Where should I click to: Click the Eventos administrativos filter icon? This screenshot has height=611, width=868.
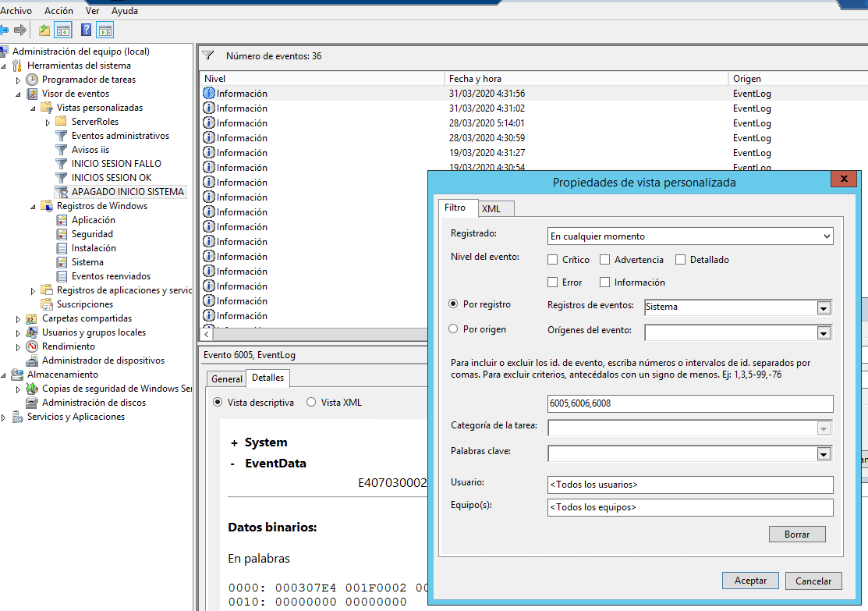pos(62,136)
